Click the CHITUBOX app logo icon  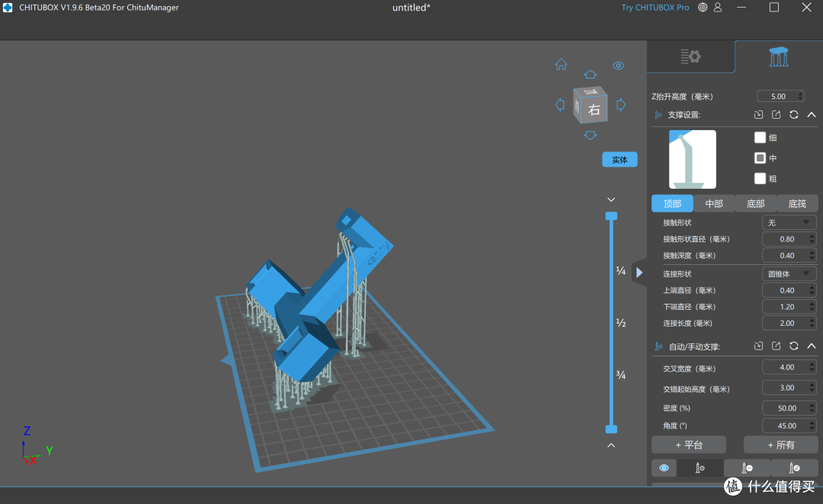pyautogui.click(x=8, y=8)
